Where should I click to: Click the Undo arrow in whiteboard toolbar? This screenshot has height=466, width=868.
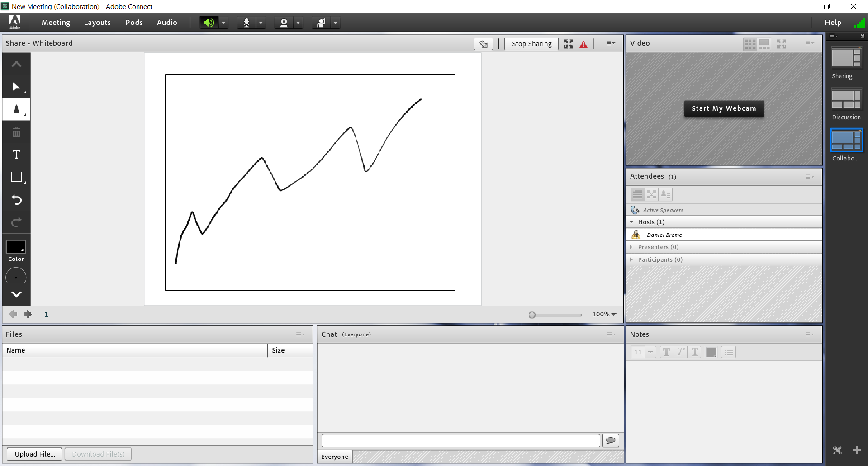point(16,200)
